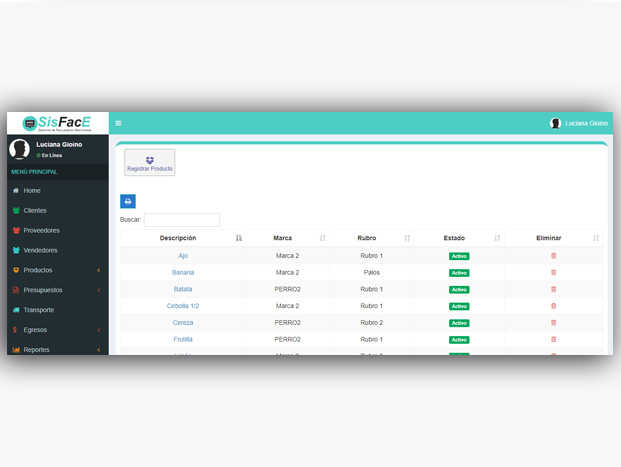Expand Egresos chevron arrow
Viewport: 621px width, 467px height.
[99, 330]
